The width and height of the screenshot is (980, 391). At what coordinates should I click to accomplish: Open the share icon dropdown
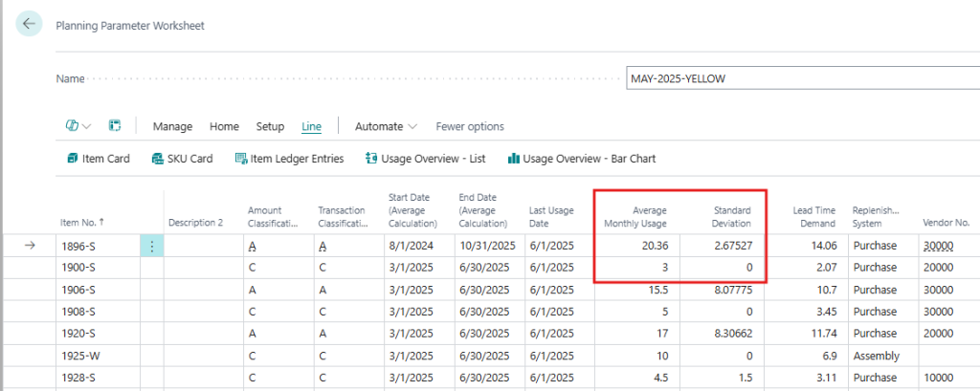pos(78,126)
